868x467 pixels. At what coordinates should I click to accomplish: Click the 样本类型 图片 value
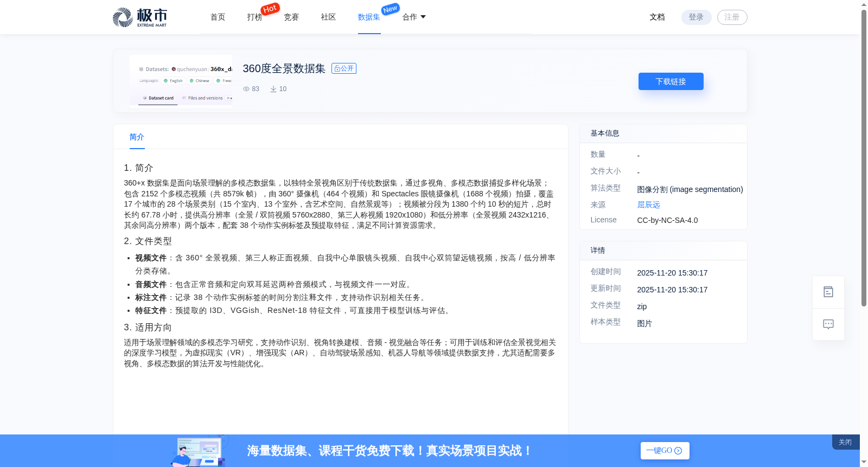click(644, 323)
